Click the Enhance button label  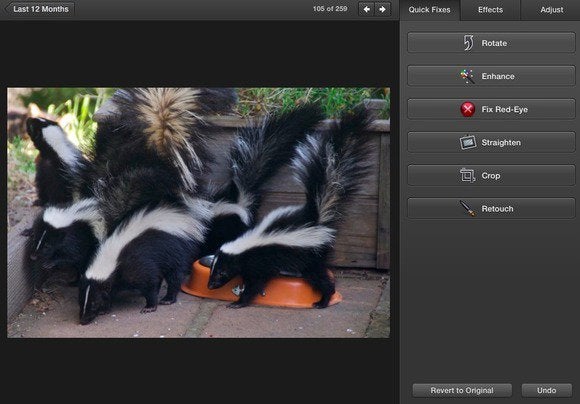pos(498,76)
